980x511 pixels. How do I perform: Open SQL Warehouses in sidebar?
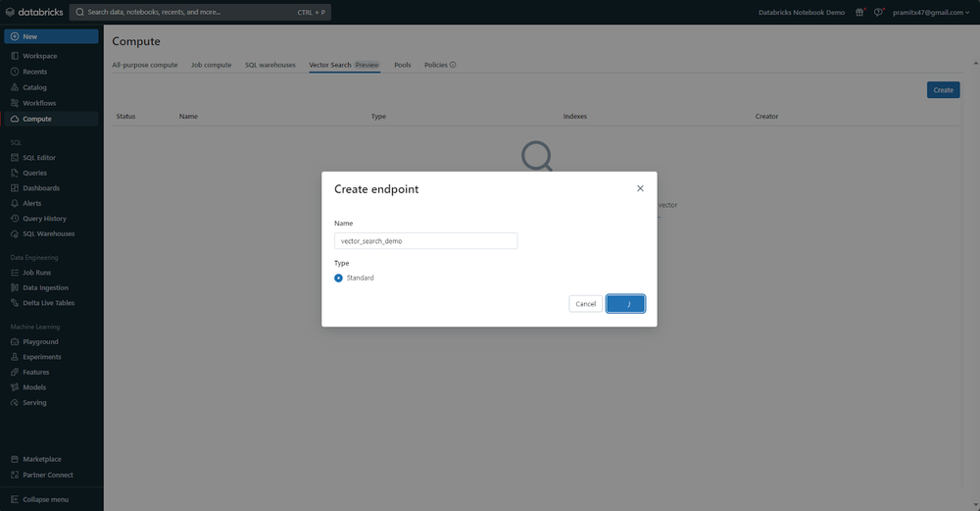pos(51,233)
